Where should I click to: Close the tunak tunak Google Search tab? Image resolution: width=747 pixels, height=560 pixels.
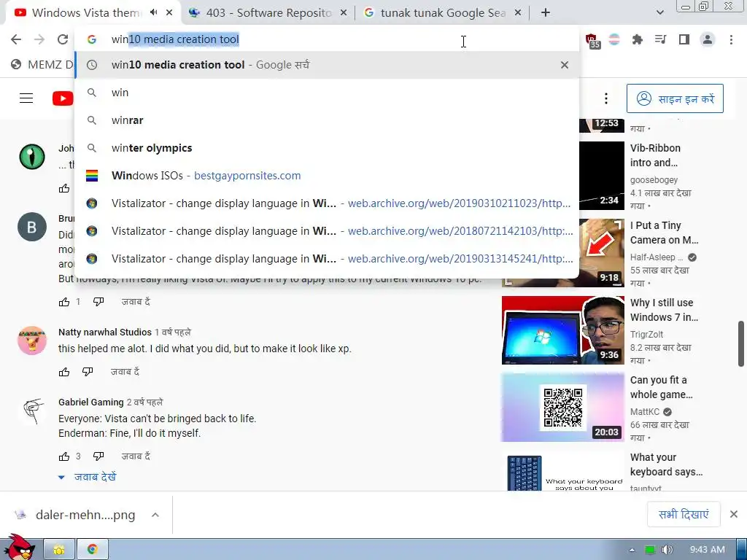pyautogui.click(x=518, y=13)
